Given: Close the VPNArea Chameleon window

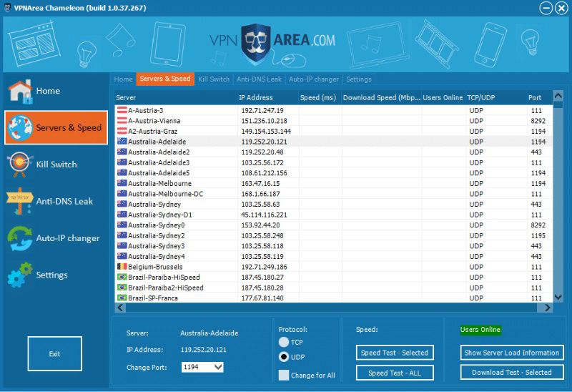Looking at the screenshot, I should [x=561, y=8].
